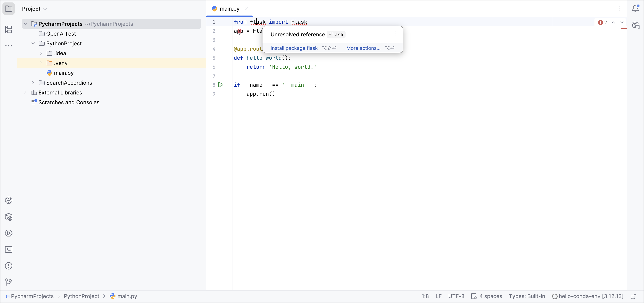Click main.py breadcrumb in status bar

(127, 296)
